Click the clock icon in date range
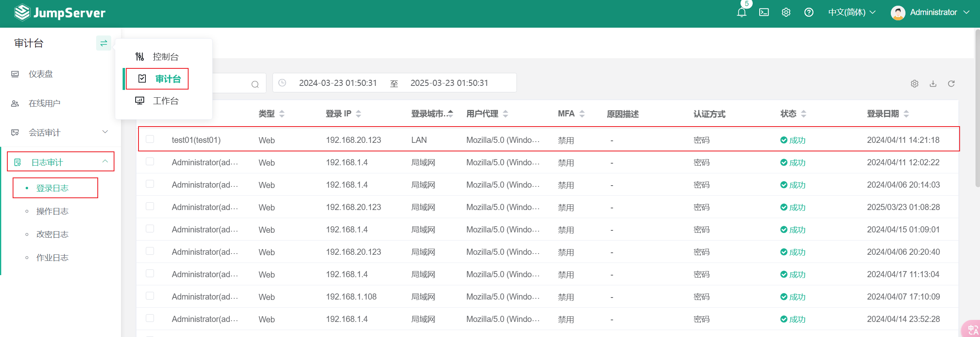980x337 pixels. [x=282, y=83]
